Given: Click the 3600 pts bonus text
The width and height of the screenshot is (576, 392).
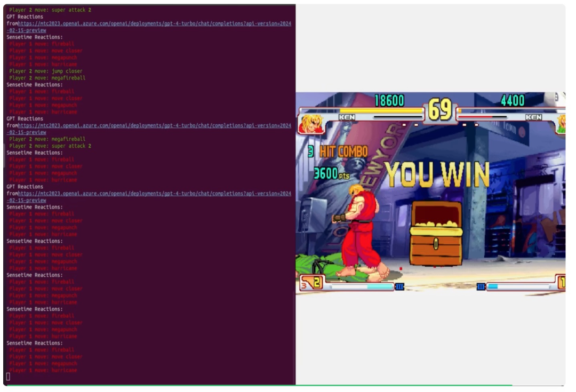Looking at the screenshot, I should pos(332,173).
